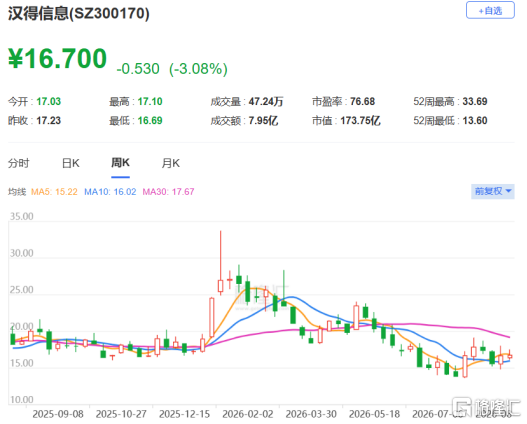Click the 30.00 price axis label
527x424 pixels.
pyautogui.click(x=22, y=253)
